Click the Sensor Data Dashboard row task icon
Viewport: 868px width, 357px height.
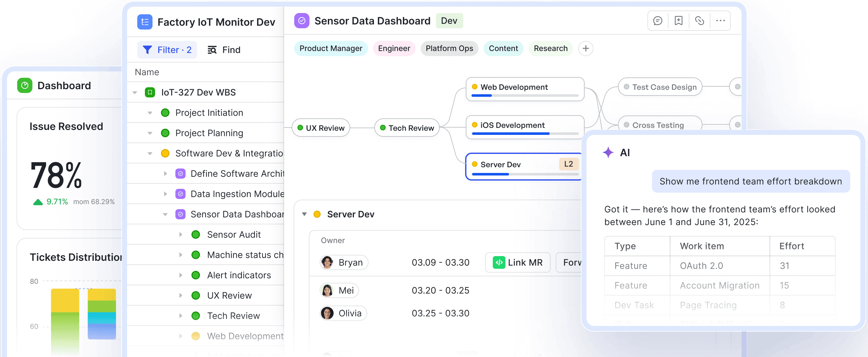click(180, 214)
